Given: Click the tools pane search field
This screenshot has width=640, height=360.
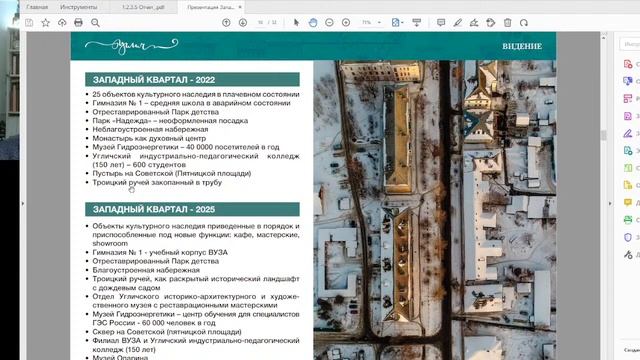Looking at the screenshot, I should coord(630,44).
